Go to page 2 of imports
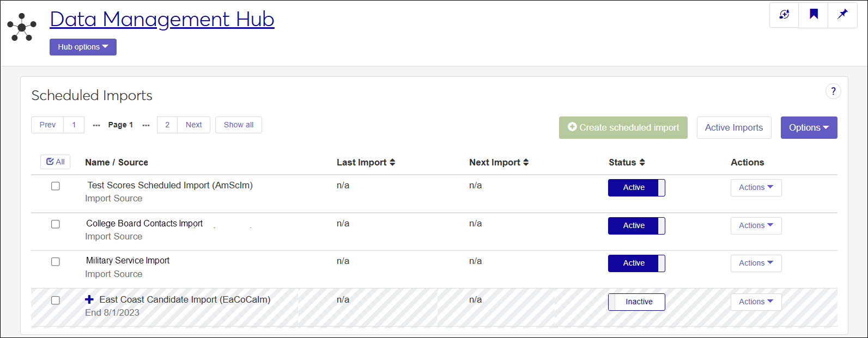This screenshot has height=338, width=868. [167, 125]
